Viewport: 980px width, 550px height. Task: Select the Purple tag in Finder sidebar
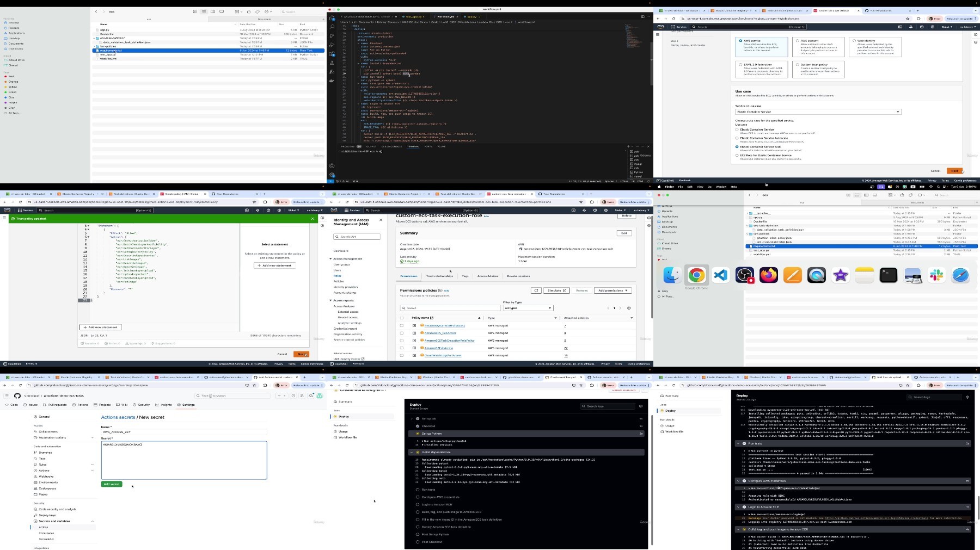click(13, 103)
